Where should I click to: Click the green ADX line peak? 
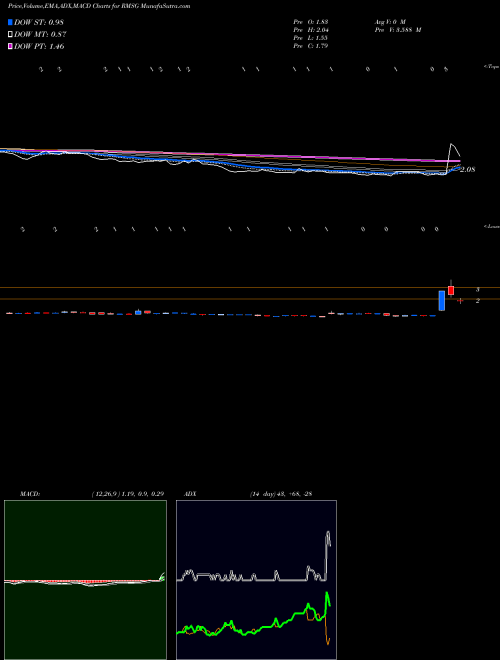(x=327, y=593)
